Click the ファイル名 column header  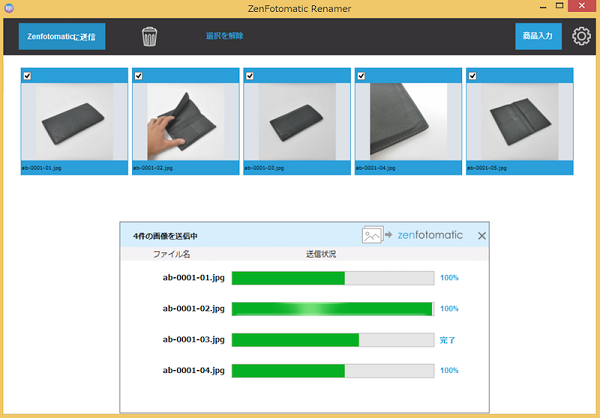171,254
